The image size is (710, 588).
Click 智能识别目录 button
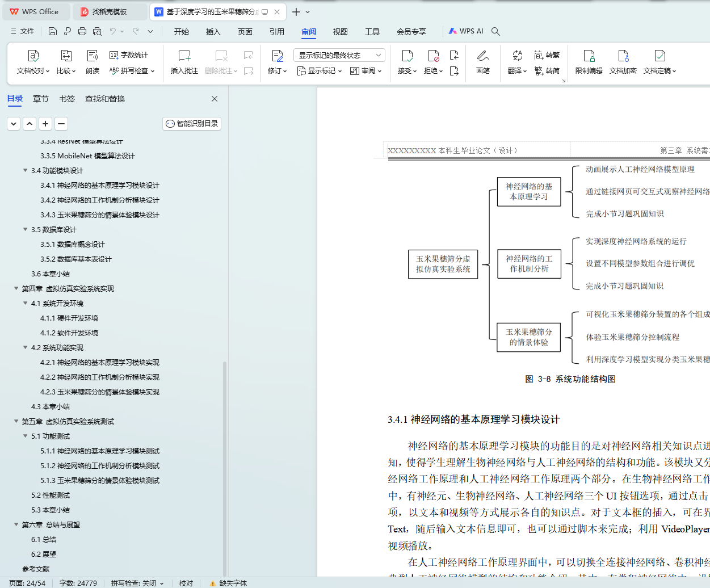[x=192, y=124]
